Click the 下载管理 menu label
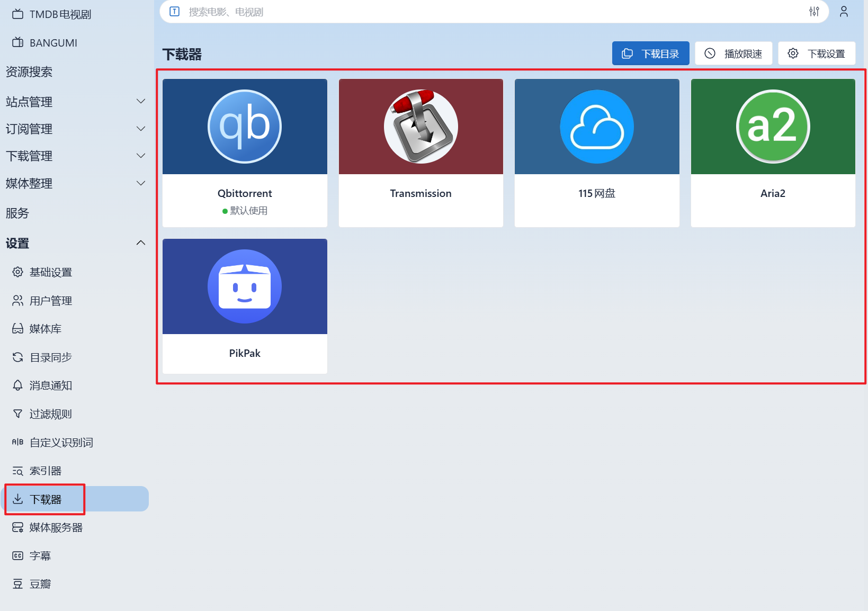The height and width of the screenshot is (611, 868). (29, 156)
